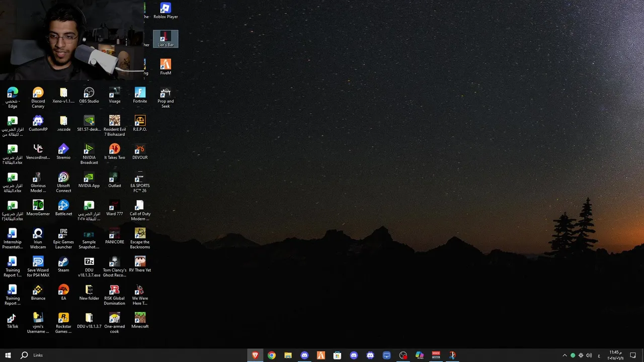Open EA SPORTS FC 26 shortcut
The height and width of the screenshot is (362, 644).
tap(140, 182)
